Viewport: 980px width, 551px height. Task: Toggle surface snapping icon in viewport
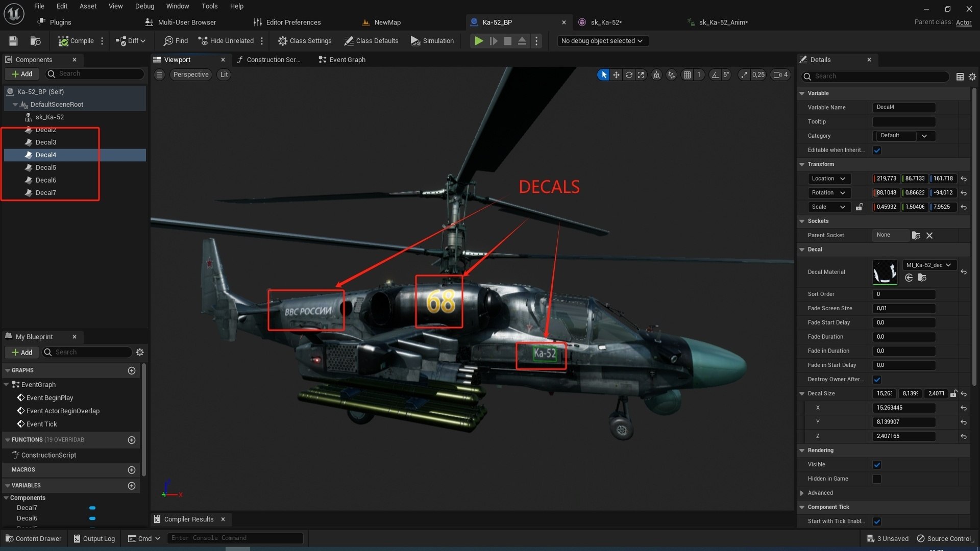(671, 75)
